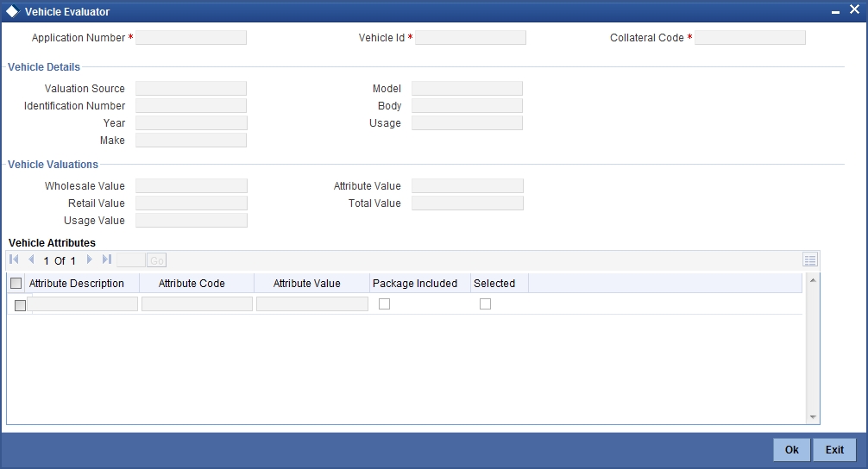The image size is (868, 469).
Task: Click the Application Number field
Action: [191, 38]
